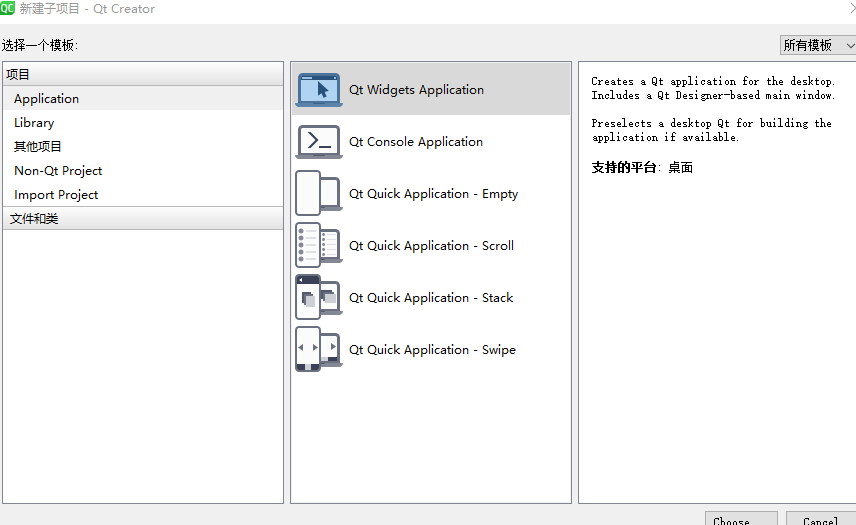The width and height of the screenshot is (856, 525).
Task: Pick Qt Quick Application - Swipe label
Action: coord(432,349)
